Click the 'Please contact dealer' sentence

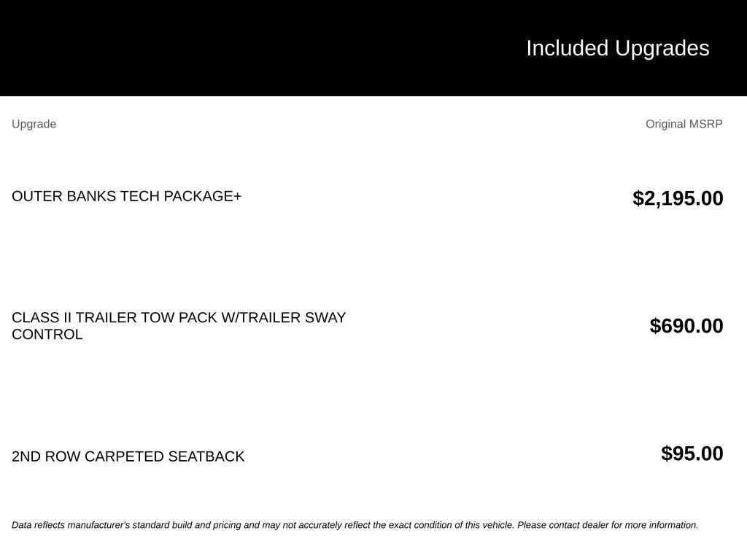click(608, 525)
